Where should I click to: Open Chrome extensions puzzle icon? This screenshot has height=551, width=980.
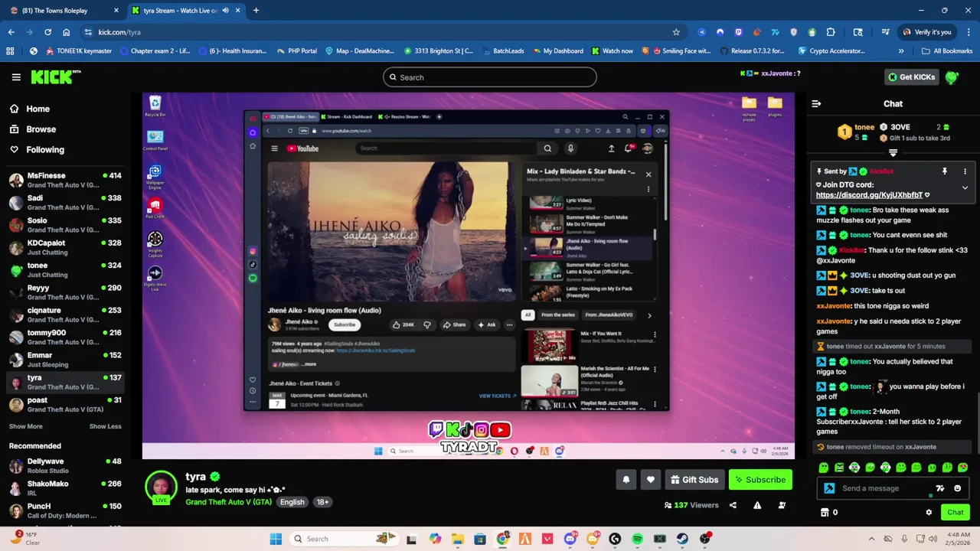831,32
